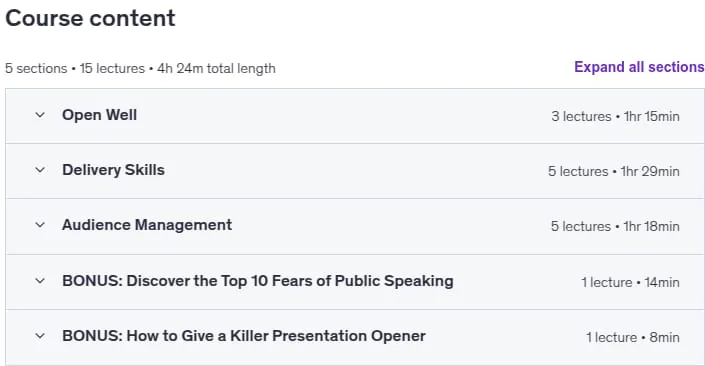Select the 5 sections summary text

pos(36,68)
